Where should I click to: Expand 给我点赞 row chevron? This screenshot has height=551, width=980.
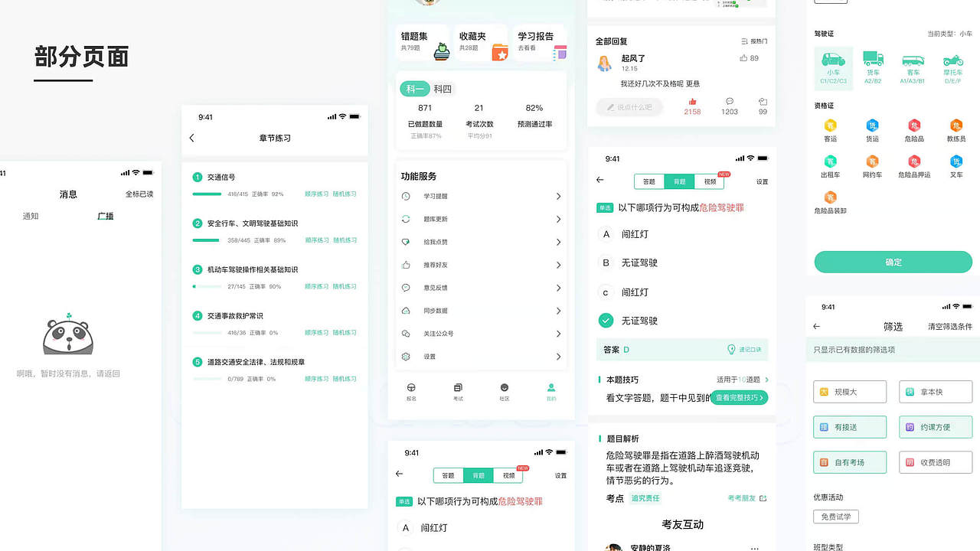pyautogui.click(x=558, y=242)
